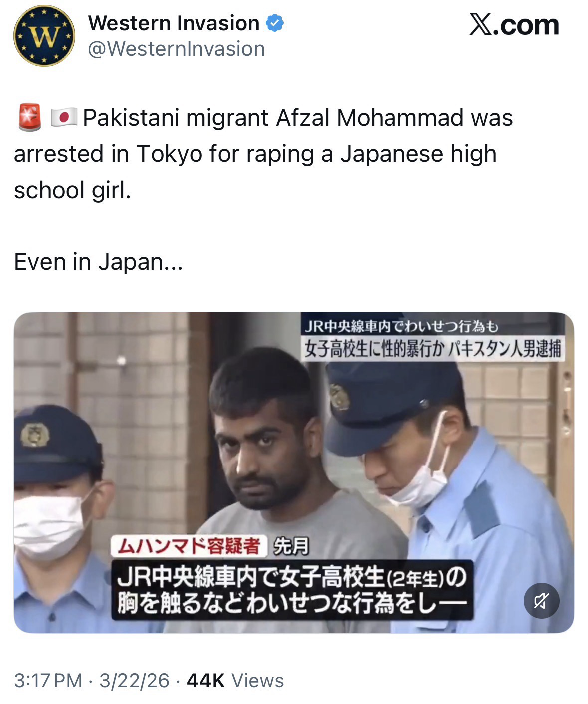Click the left officer's cap emblem
Image resolution: width=588 pixels, height=704 pixels.
tap(34, 435)
